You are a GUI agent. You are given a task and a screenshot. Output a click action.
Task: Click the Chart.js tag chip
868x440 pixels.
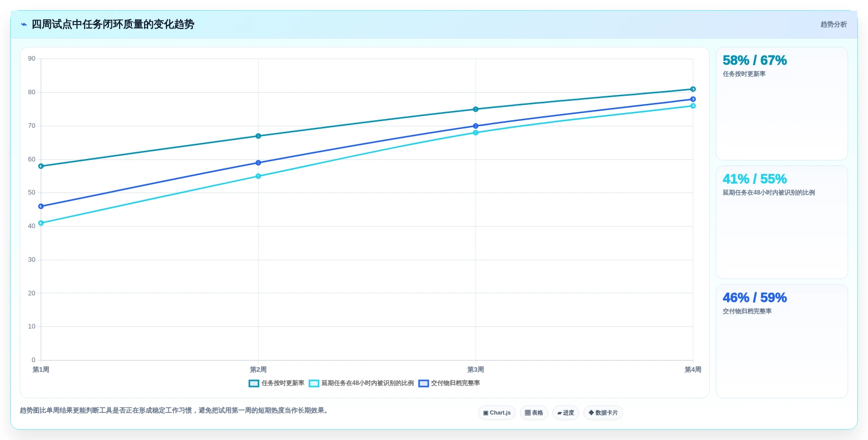coord(497,413)
